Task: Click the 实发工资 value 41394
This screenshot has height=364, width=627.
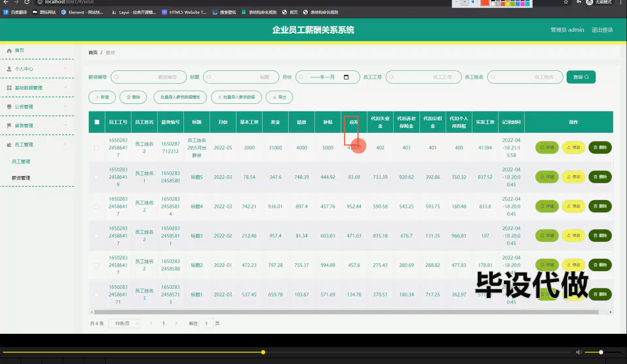Action: pos(485,148)
